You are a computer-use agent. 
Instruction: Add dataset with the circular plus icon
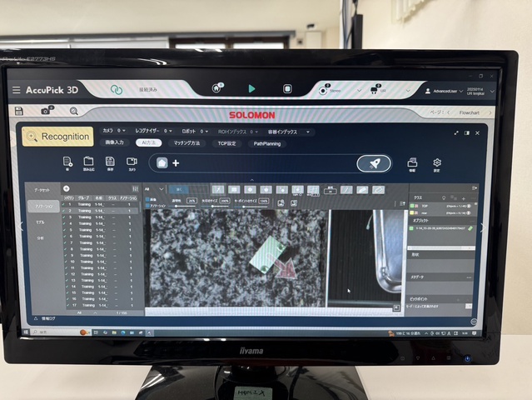click(66, 188)
